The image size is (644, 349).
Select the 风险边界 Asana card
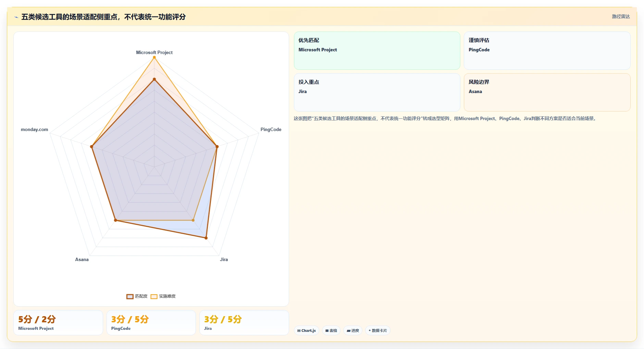547,92
